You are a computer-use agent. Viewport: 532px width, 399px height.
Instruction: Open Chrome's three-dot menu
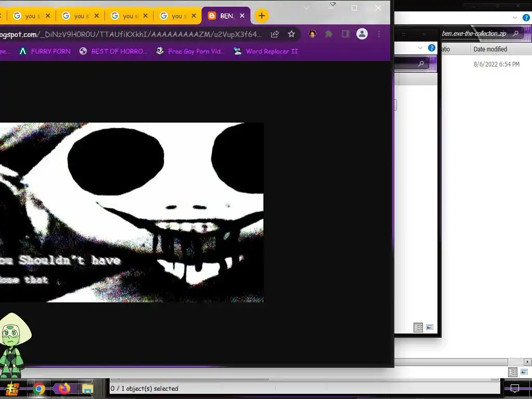379,34
